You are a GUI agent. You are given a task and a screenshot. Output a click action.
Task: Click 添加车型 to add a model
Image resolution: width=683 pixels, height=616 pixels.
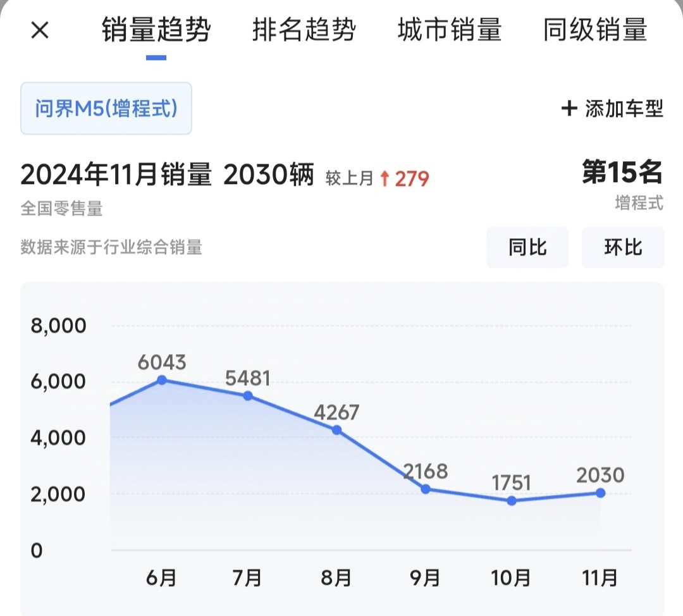coord(624,109)
